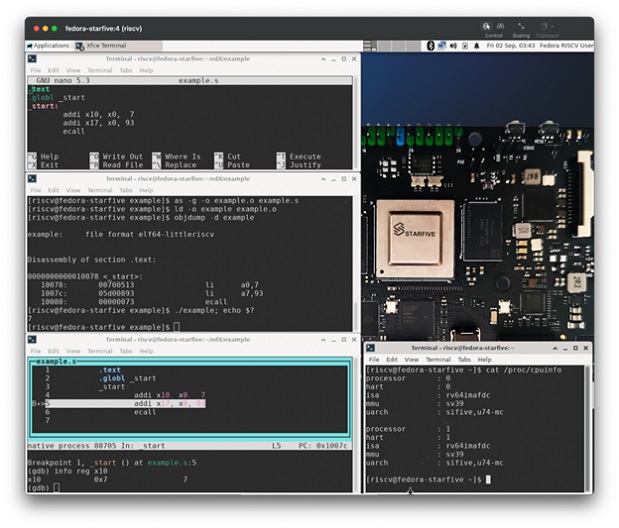Open File menu in cpuinfo terminal window
The width and height of the screenshot is (619, 528).
[374, 360]
